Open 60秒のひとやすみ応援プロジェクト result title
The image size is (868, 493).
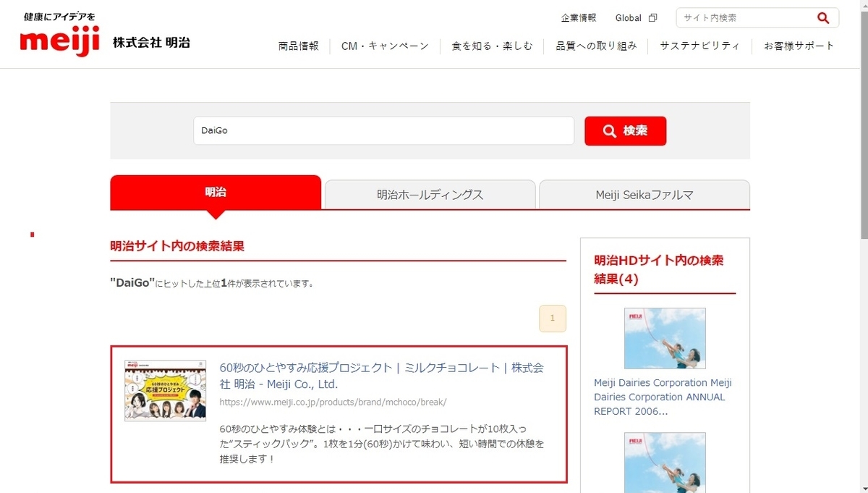(381, 376)
